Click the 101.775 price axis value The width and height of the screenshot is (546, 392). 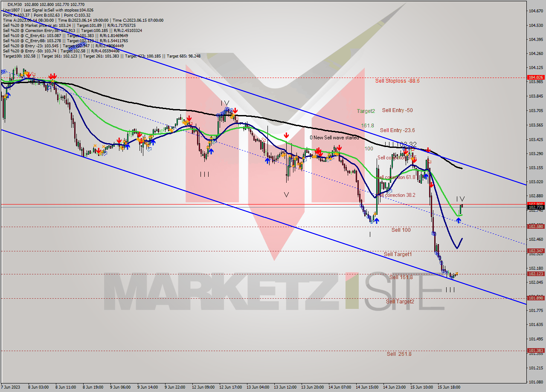[x=536, y=311]
